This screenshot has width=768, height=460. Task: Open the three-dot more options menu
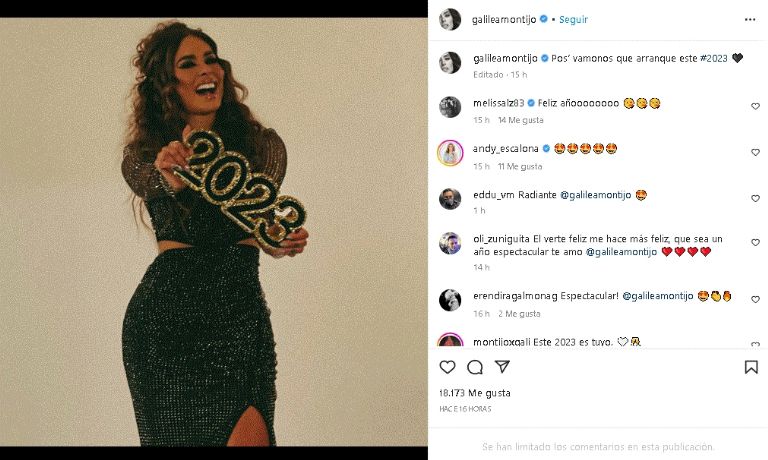751,19
